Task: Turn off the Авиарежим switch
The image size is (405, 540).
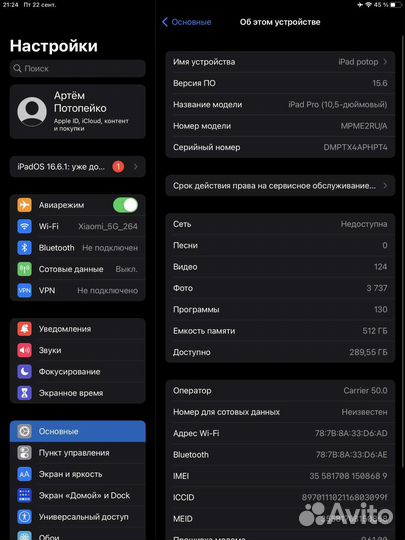Action: 125,205
